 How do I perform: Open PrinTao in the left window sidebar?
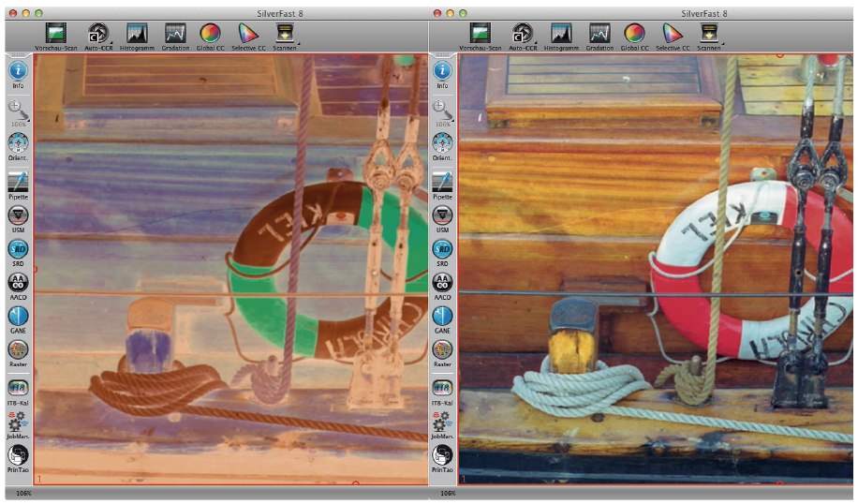coord(19,455)
